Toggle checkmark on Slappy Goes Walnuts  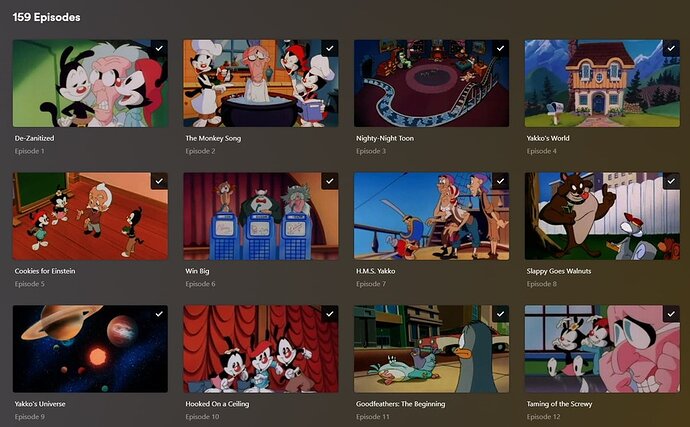(672, 181)
